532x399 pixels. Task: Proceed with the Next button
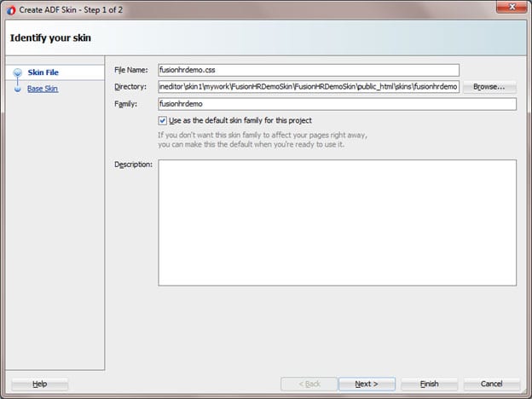[367, 384]
